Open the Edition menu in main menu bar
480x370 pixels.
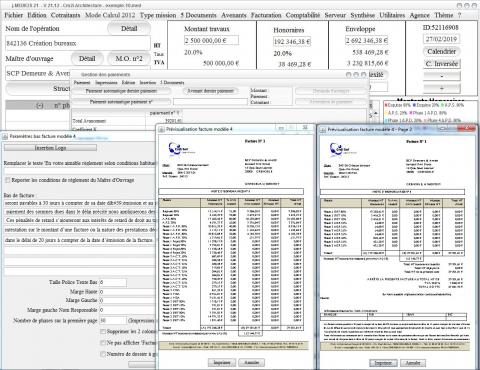pyautogui.click(x=37, y=15)
